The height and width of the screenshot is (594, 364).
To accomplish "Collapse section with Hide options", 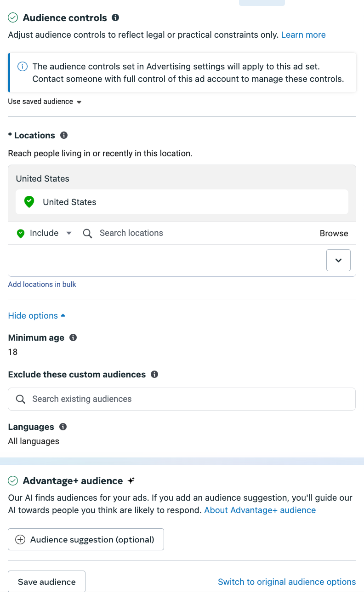I will pyautogui.click(x=37, y=316).
